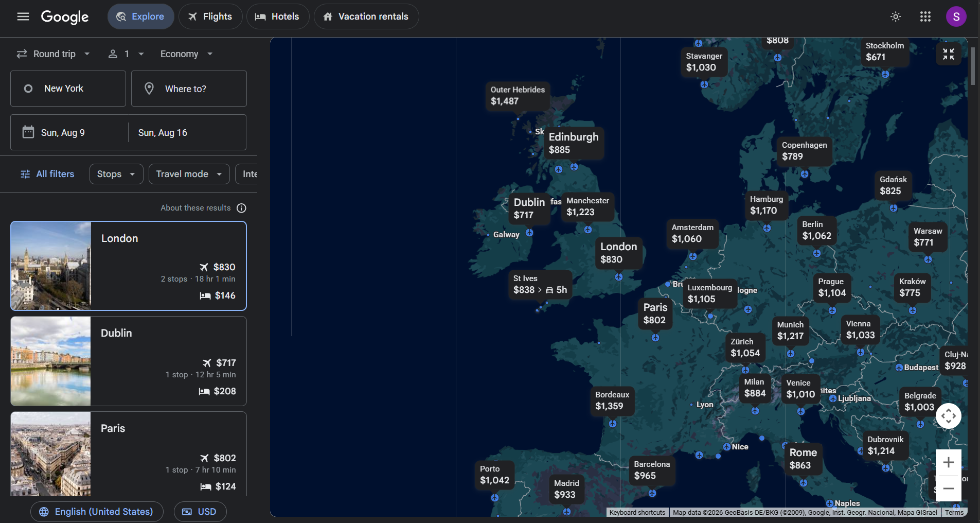Select the Naples map marker
This screenshot has height=523, width=980.
point(830,503)
